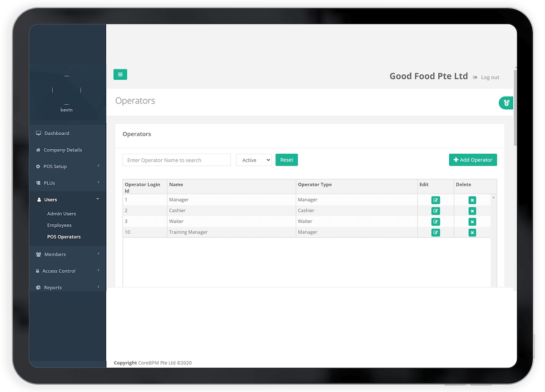545x392 pixels.
Task: Click the Company Details home icon
Action: [38, 150]
